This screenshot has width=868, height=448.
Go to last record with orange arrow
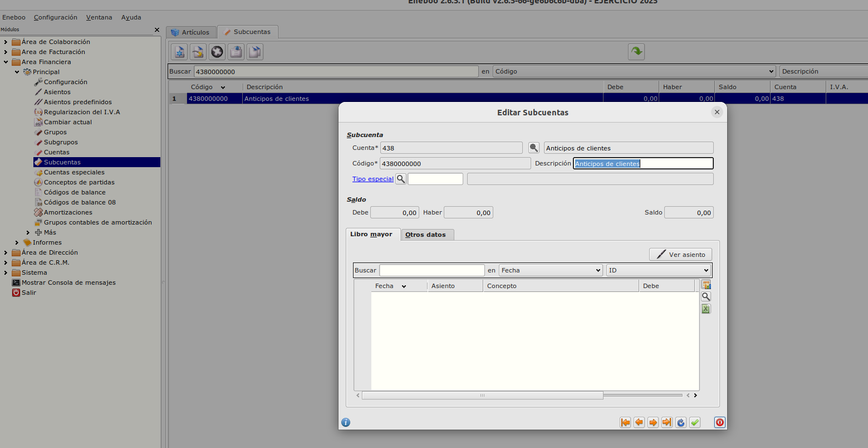[667, 422]
